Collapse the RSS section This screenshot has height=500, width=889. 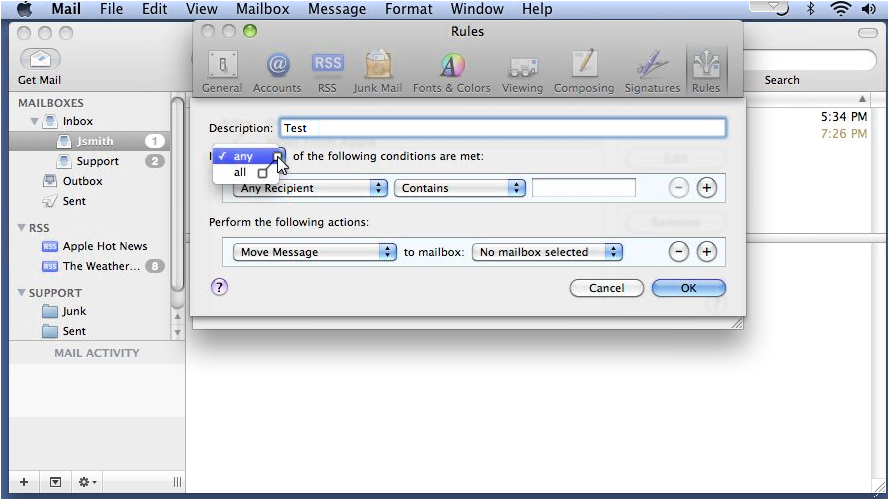tap(22, 227)
